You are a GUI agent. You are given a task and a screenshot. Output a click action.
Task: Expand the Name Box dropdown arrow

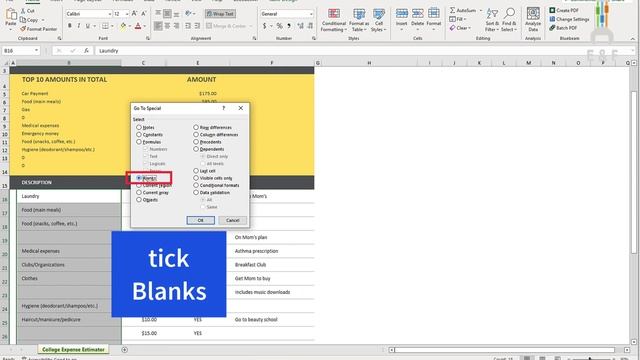point(36,51)
